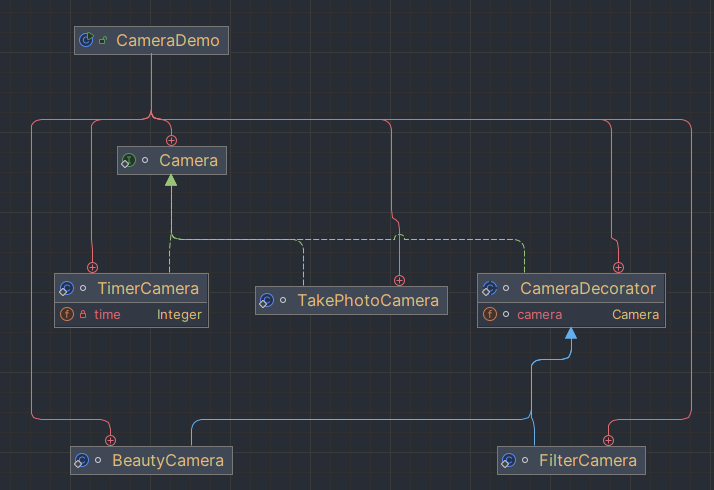714x490 pixels.
Task: Click the FilterCamera class icon
Action: tap(508, 460)
